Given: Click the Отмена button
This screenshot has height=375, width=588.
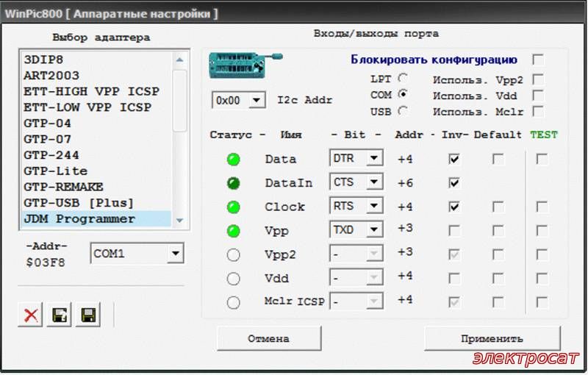Looking at the screenshot, I should click(269, 339).
